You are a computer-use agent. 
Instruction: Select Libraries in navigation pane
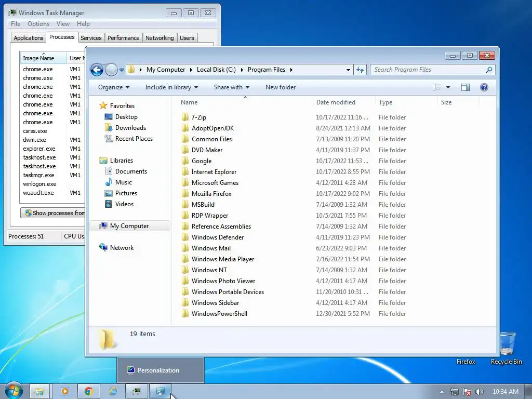(121, 161)
